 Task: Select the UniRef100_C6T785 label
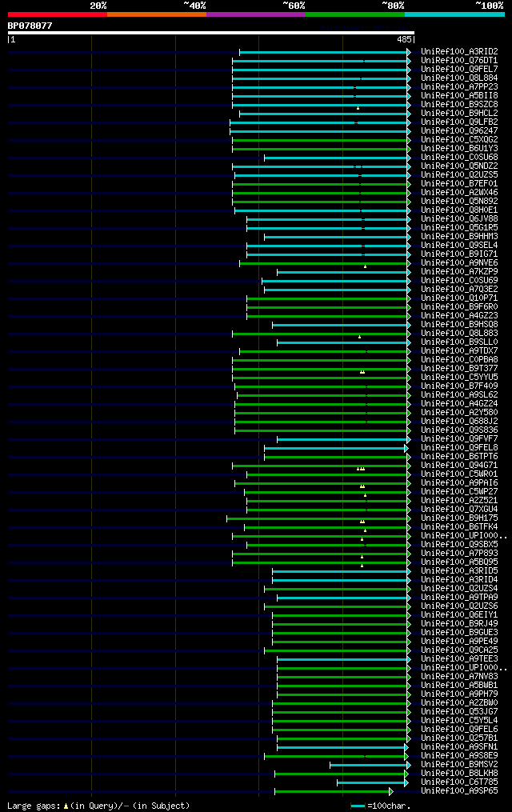tap(460, 782)
